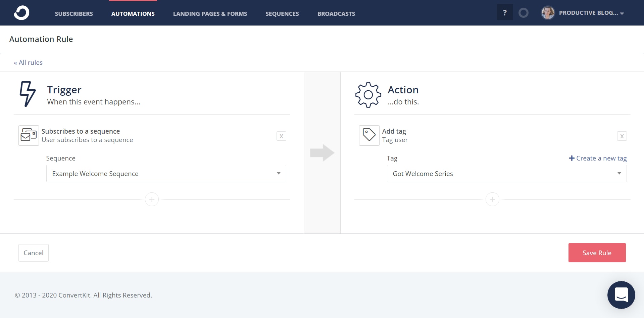Click the Sequence field label
Screen dimensions: 644x318
61,158
